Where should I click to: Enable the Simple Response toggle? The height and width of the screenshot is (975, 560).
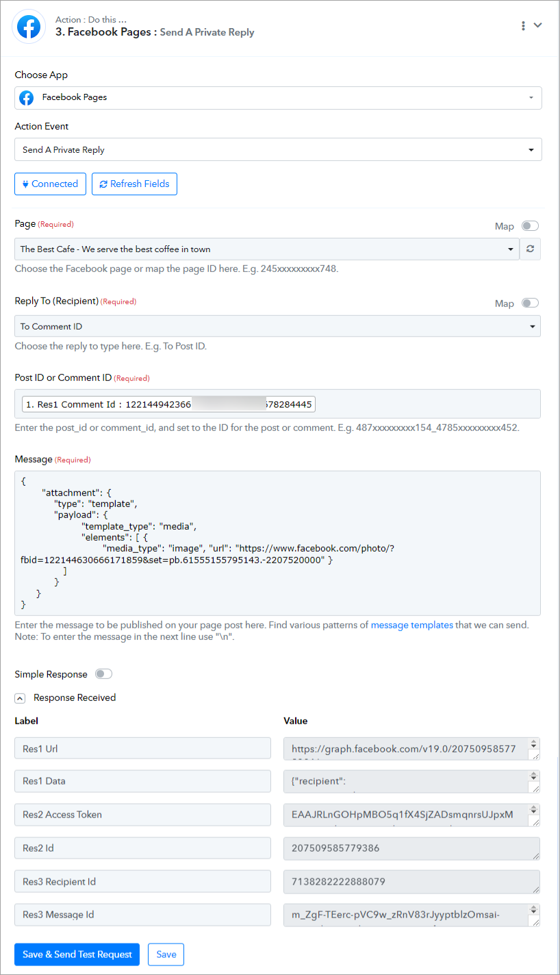tap(103, 674)
